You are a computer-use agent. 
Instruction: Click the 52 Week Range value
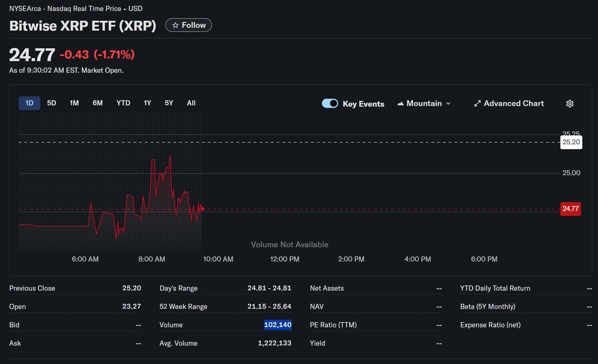270,307
